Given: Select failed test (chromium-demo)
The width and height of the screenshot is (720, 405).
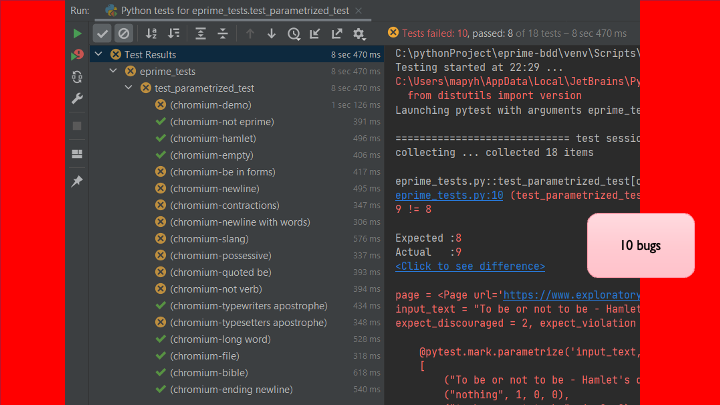Looking at the screenshot, I should (210, 105).
